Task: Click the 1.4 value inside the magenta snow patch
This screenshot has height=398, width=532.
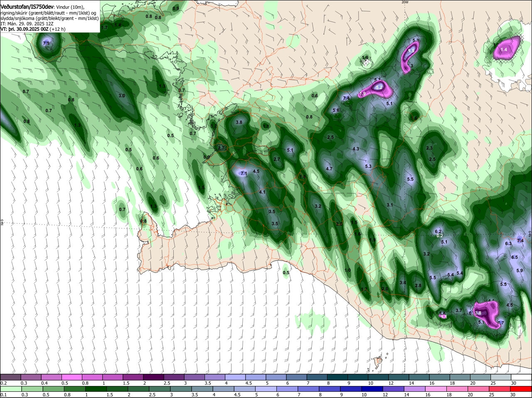Action: point(504,49)
